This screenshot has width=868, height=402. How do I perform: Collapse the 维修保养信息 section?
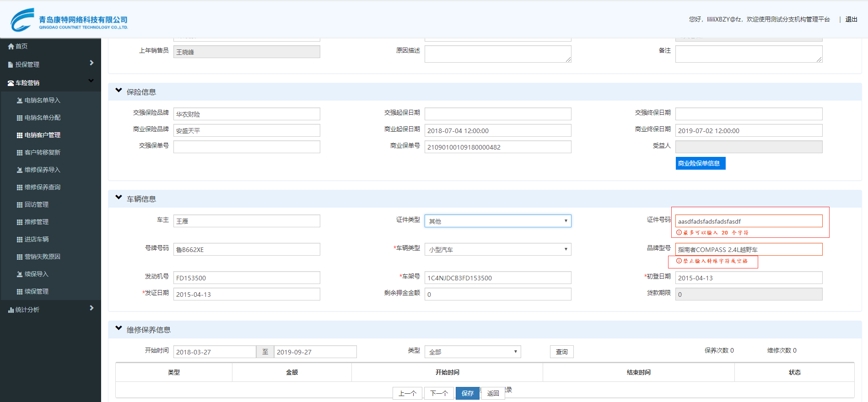click(x=119, y=328)
